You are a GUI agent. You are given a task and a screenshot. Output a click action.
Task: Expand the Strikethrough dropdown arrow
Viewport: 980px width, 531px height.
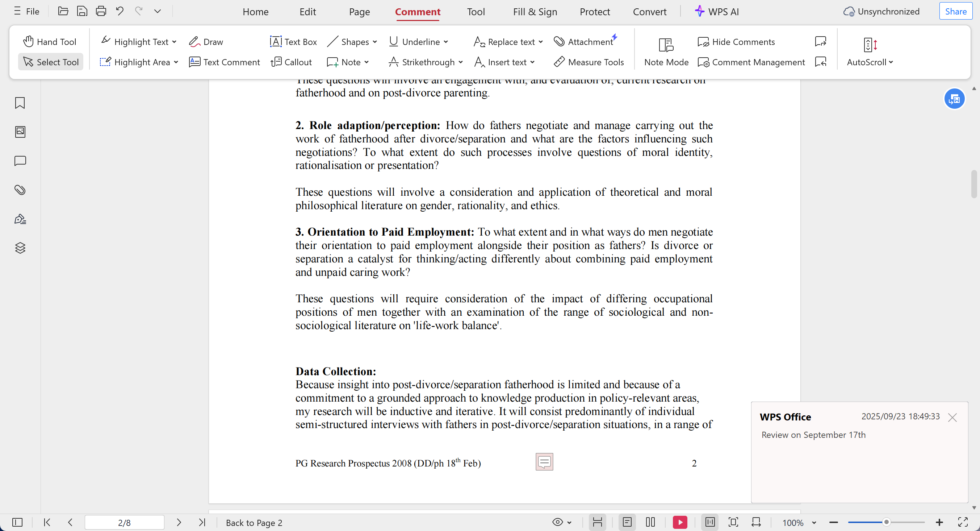tap(461, 62)
